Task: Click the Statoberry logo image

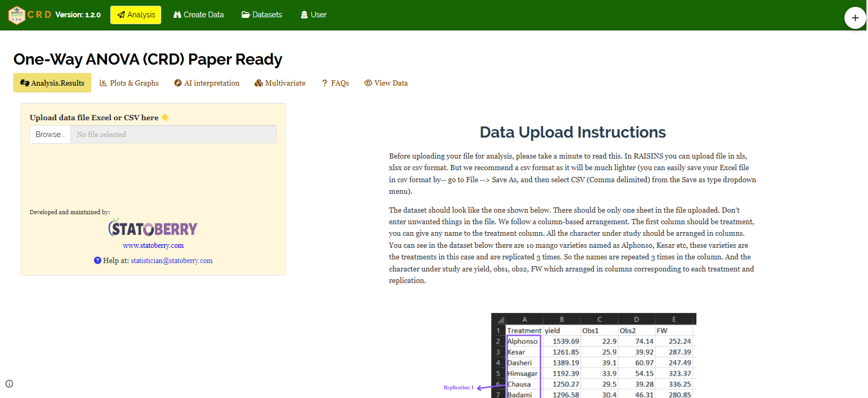Action: pos(153,228)
